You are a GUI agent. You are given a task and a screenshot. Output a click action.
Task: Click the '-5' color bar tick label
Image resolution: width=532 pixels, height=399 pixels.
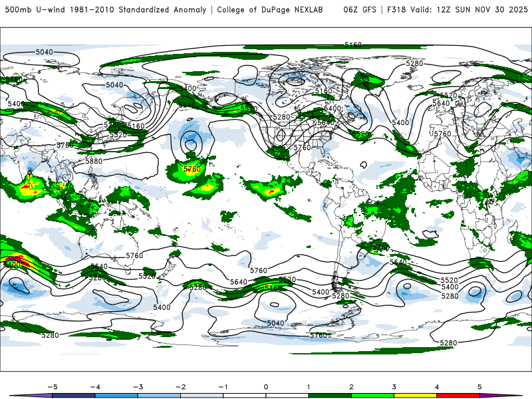[x=53, y=387]
